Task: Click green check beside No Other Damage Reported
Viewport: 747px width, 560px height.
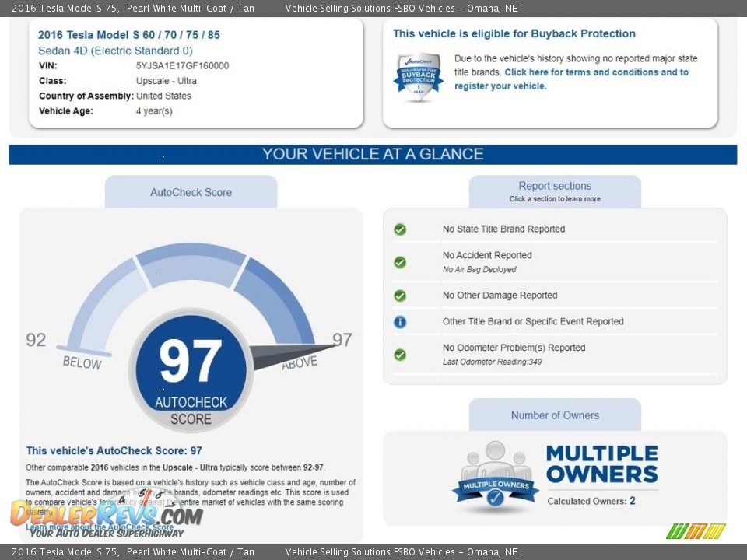Action: tap(400, 296)
